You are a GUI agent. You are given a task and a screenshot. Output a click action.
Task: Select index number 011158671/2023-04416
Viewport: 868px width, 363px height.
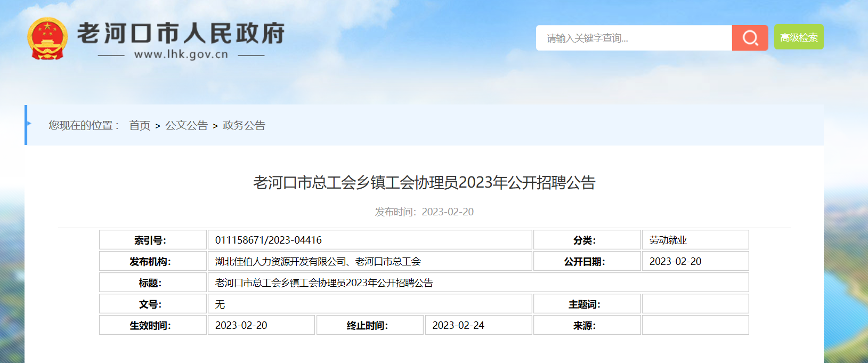point(269,240)
